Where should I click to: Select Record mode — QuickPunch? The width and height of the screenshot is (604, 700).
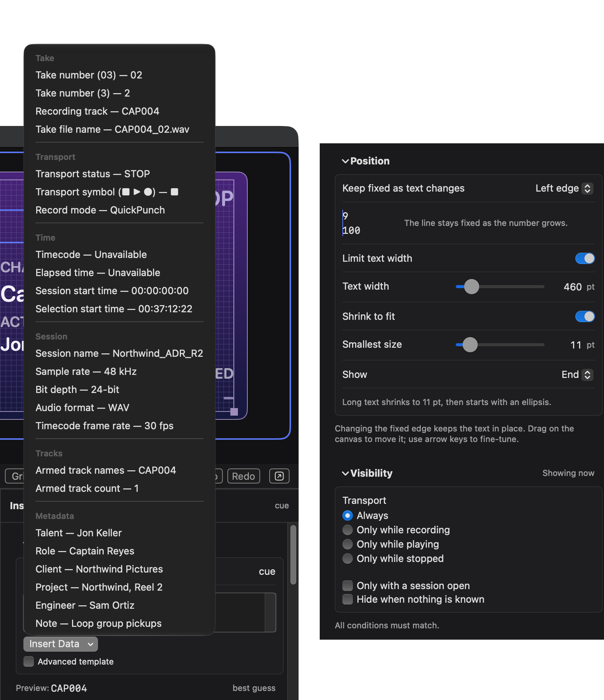120,210
